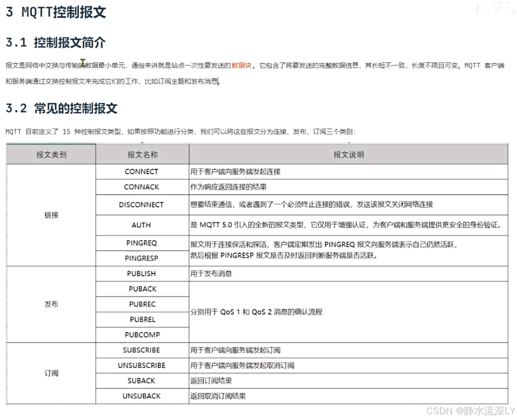
Task: Select the PUBREC table cell
Action: (143, 304)
